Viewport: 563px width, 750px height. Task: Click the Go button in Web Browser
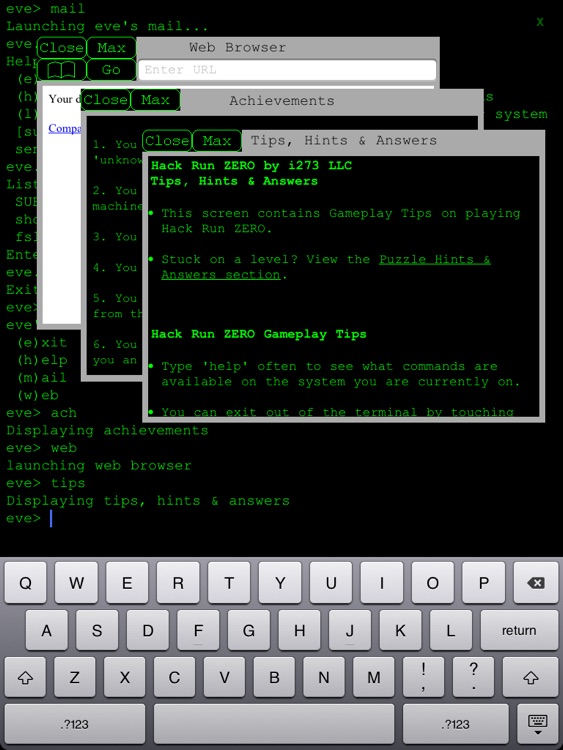pos(111,70)
